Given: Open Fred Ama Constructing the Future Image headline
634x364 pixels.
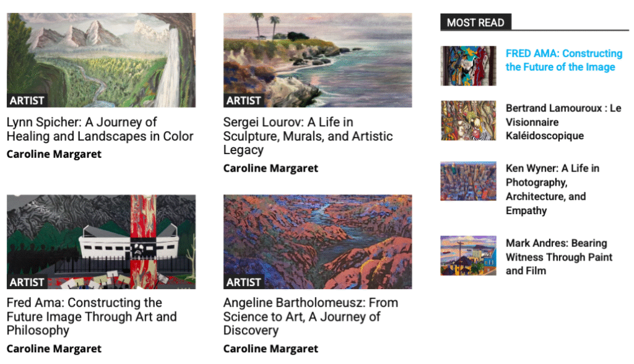Looking at the screenshot, I should pyautogui.click(x=92, y=316).
